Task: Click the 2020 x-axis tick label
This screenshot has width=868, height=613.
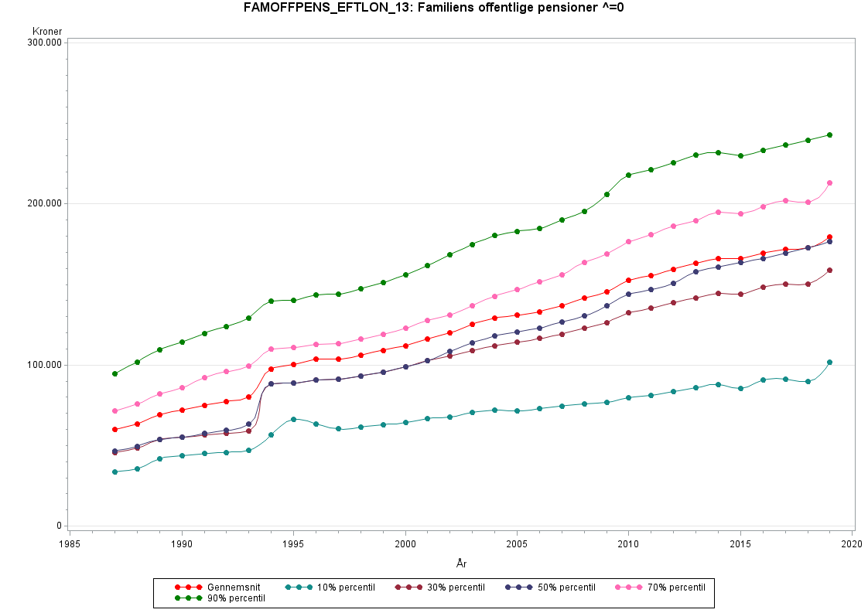Action: (852, 544)
